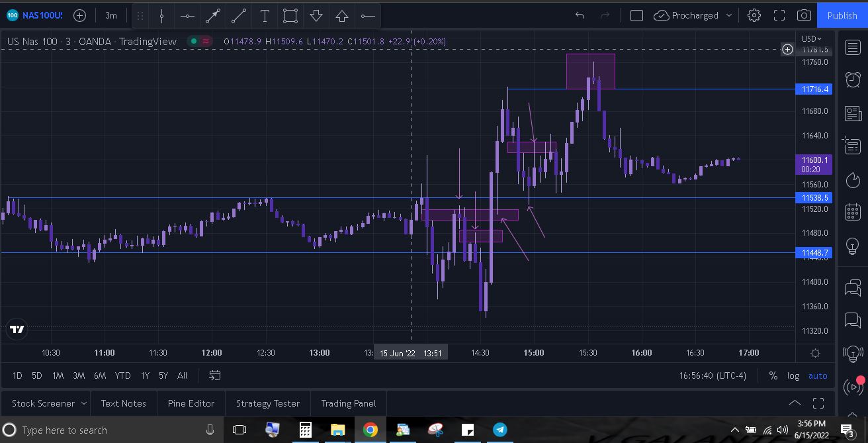Select the vertical line drawing tool
The width and height of the screenshot is (868, 443).
coord(161,15)
